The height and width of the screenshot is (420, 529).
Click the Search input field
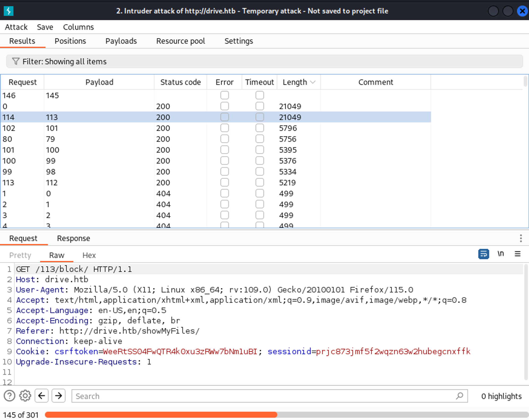(x=262, y=396)
